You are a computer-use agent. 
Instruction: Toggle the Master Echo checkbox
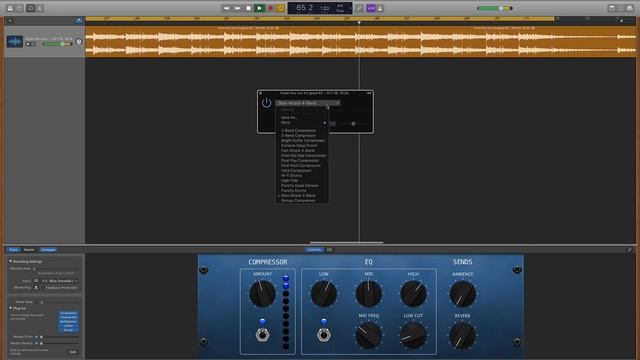37,337
